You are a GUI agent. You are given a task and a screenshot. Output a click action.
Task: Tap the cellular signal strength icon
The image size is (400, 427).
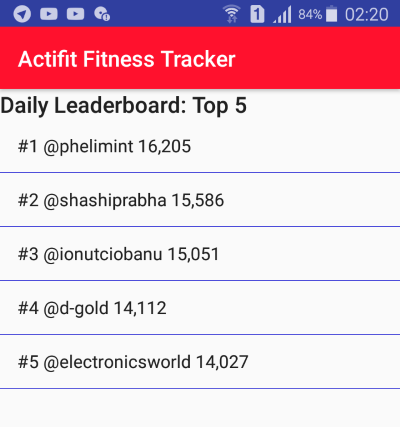[x=282, y=15]
